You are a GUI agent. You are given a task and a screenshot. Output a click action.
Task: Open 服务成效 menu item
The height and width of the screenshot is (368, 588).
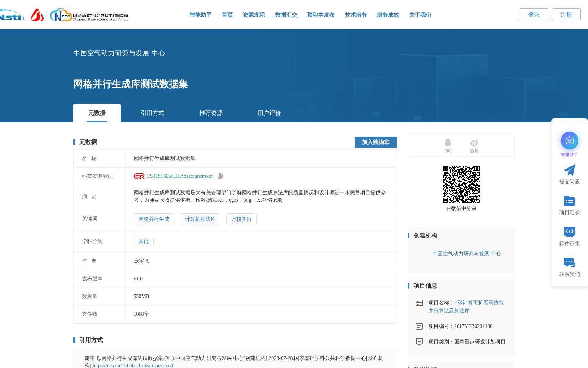(388, 15)
